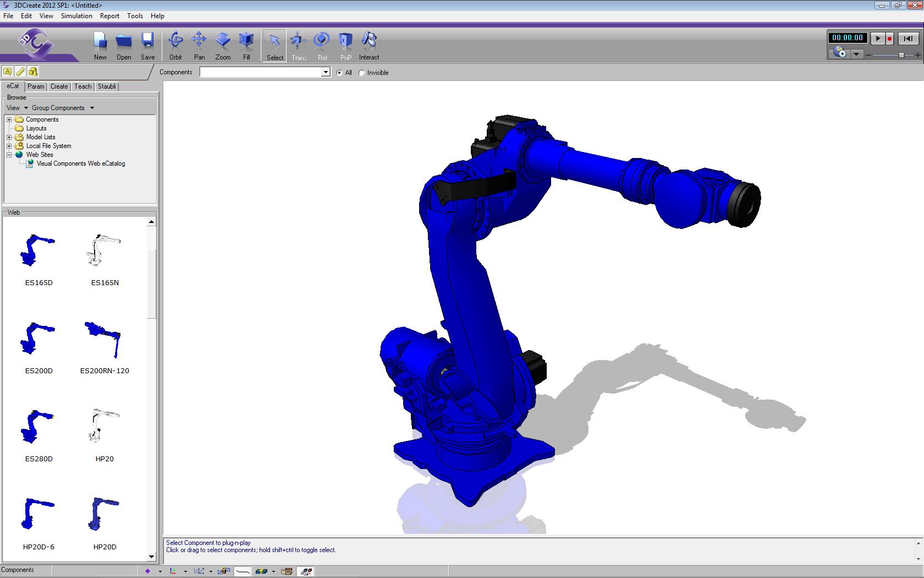Activate the Pan view tool
This screenshot has height=578, width=924.
coord(199,45)
